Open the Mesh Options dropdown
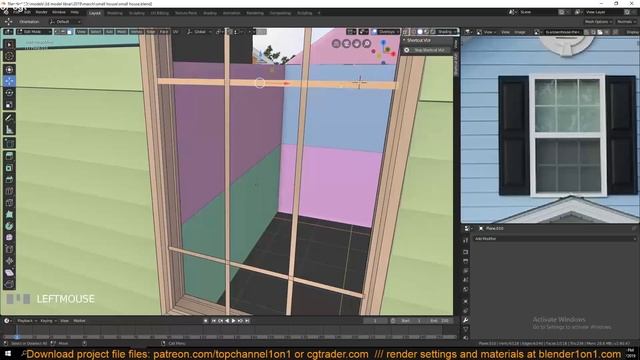The image size is (640, 360). pyautogui.click(x=598, y=22)
